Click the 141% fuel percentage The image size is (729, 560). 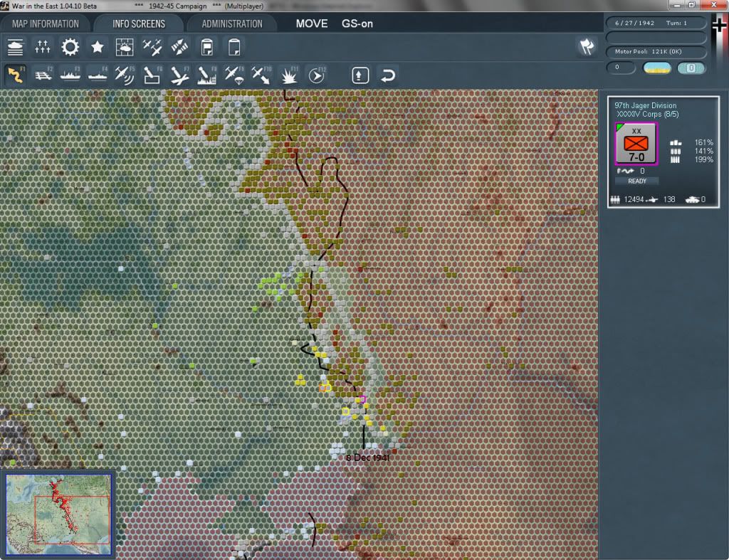pos(703,151)
